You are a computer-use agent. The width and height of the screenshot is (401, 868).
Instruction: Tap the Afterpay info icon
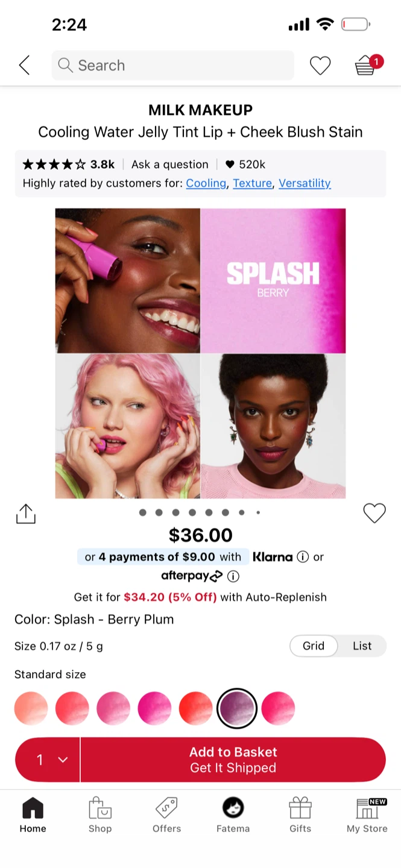(x=233, y=576)
